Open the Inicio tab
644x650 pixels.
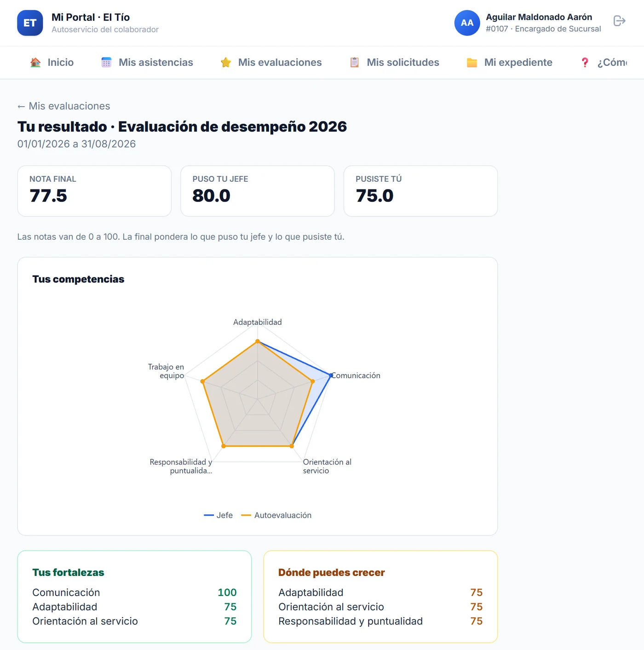(52, 63)
